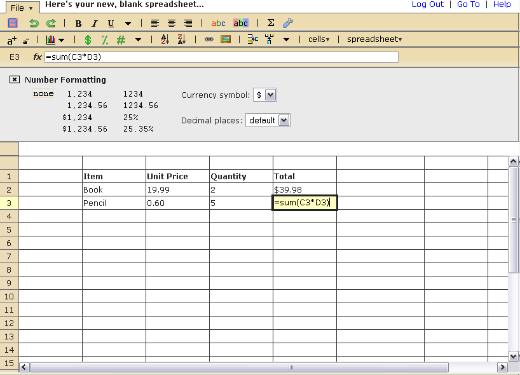Insert a hyperlink with chain icon
Image resolution: width=520 pixels, height=375 pixels.
pyautogui.click(x=209, y=39)
